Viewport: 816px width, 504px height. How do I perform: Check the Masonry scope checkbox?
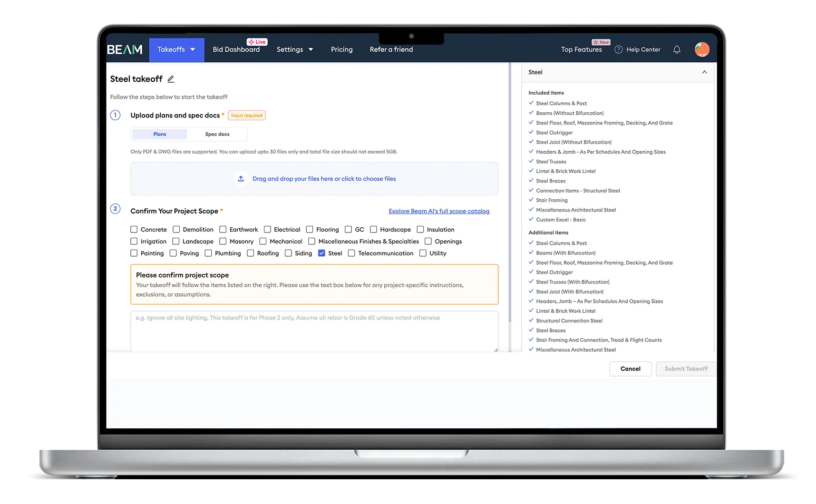click(x=223, y=241)
